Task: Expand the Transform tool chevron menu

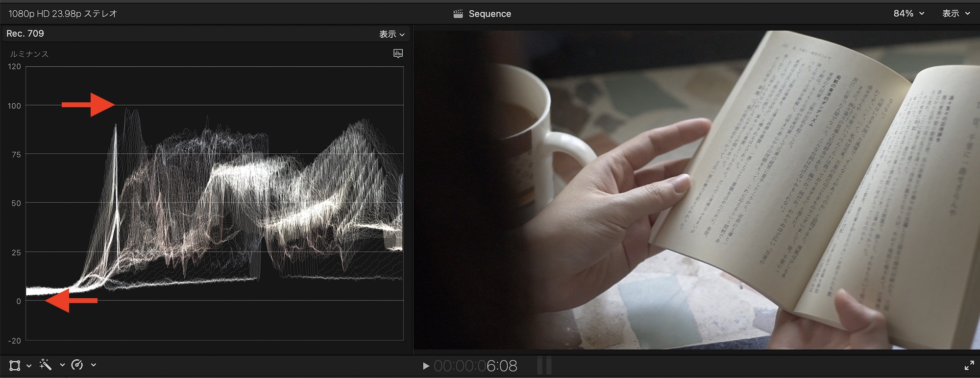Action: click(x=29, y=365)
